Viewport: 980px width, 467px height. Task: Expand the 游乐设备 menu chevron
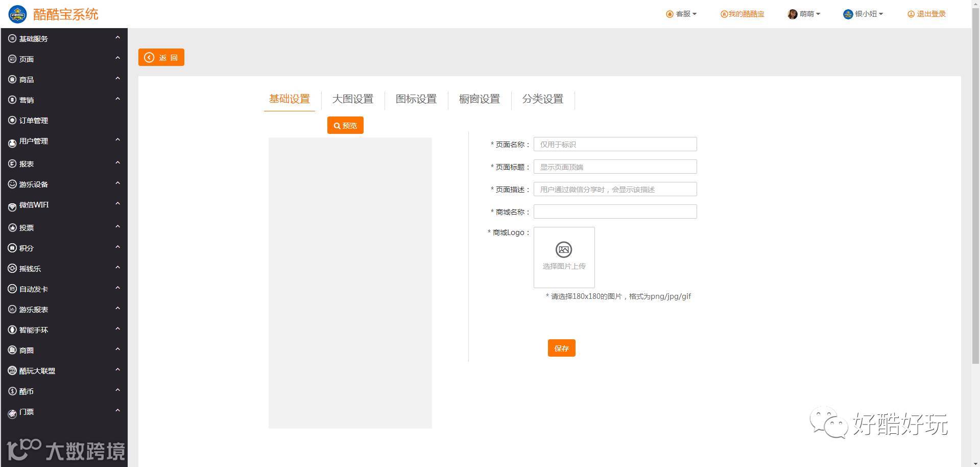click(x=117, y=183)
